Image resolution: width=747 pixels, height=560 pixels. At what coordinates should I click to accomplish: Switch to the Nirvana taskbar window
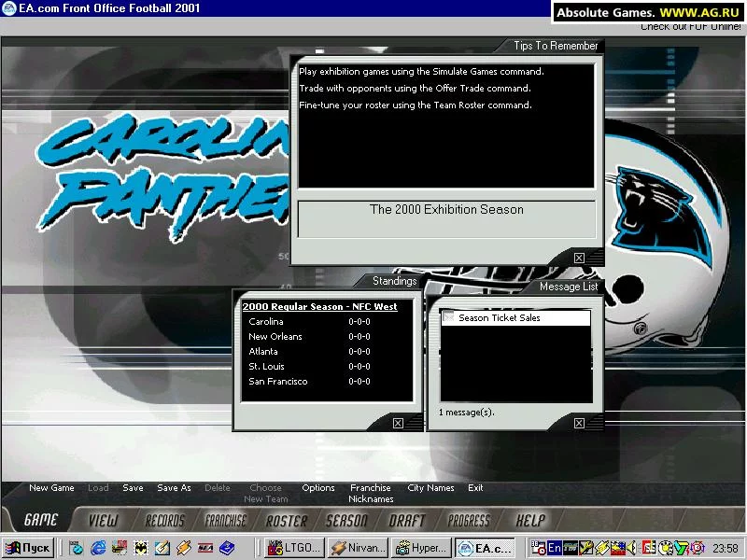tap(359, 548)
